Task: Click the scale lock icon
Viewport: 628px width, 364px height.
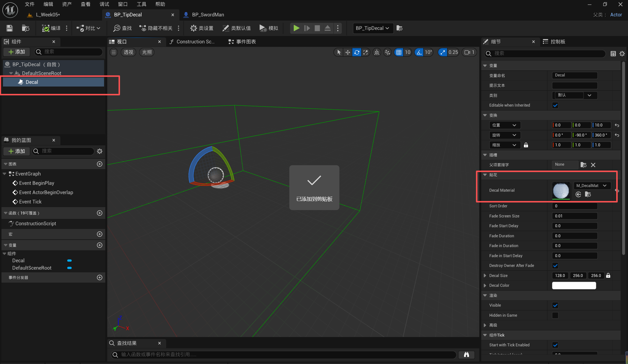Action: click(526, 145)
